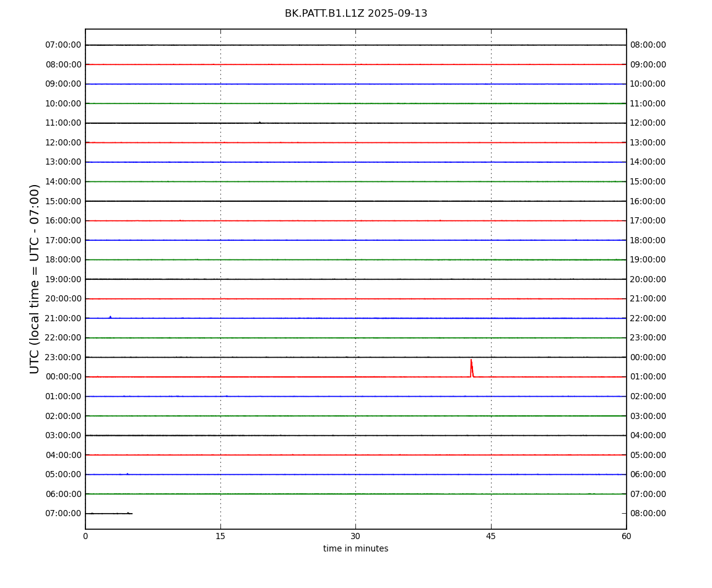
Task: Click the left-axis label 21:00:00
Action: pos(63,318)
